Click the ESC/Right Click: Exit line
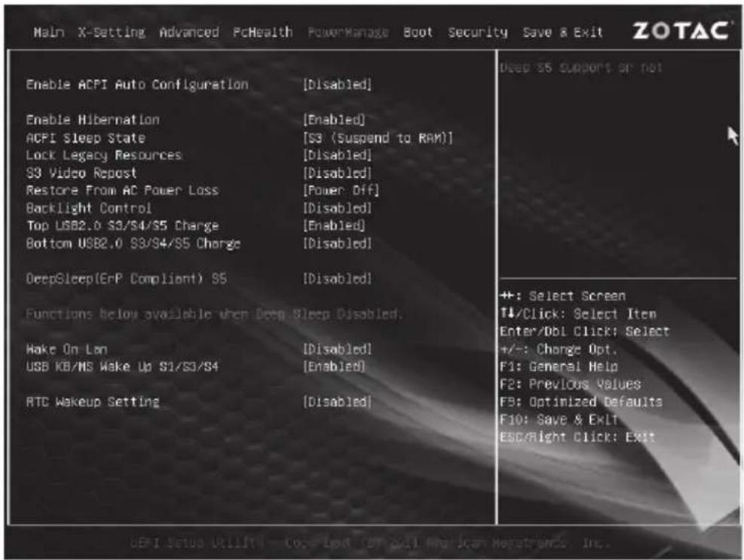This screenshot has height=560, width=744. tap(577, 436)
